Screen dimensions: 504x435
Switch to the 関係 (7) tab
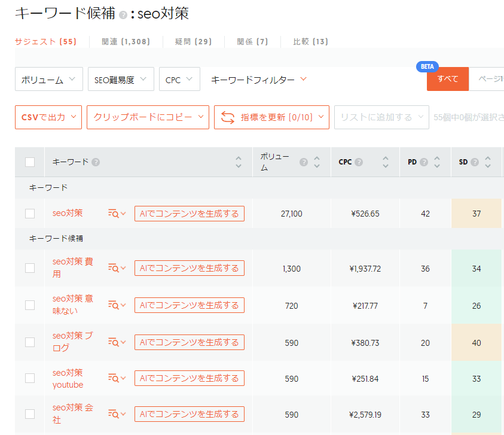[x=252, y=41]
